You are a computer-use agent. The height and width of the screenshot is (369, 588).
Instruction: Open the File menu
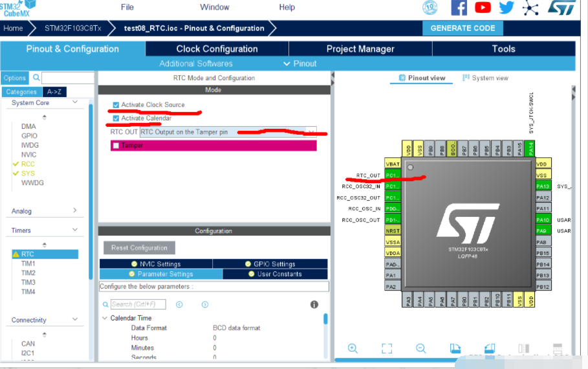(127, 7)
